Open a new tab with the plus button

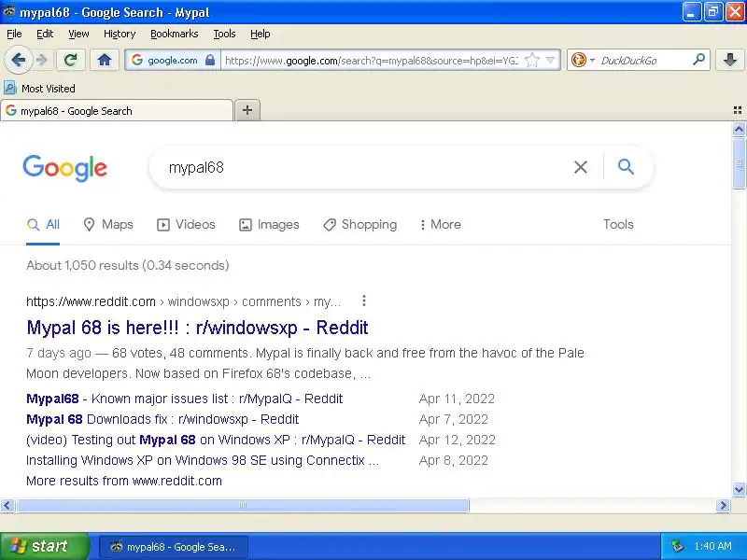[247, 110]
